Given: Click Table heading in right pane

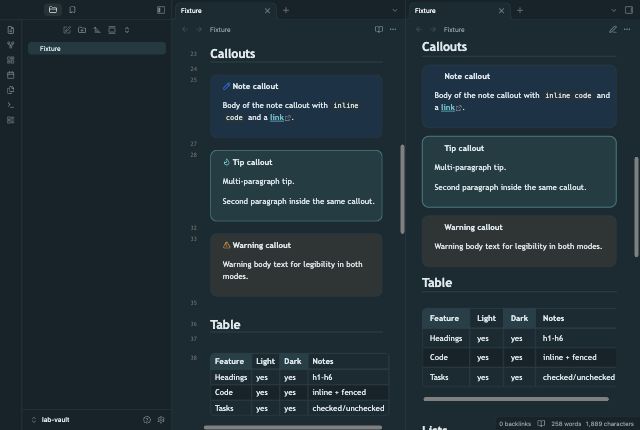Looking at the screenshot, I should tap(437, 283).
